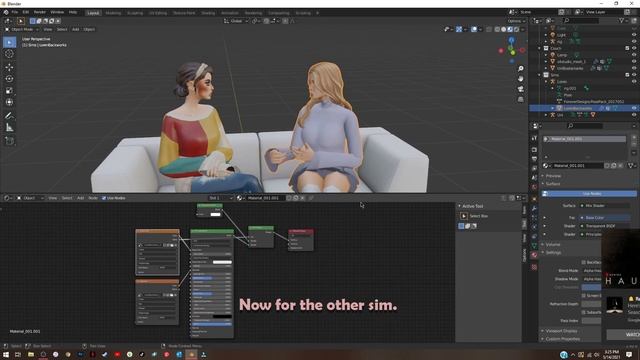
Task: Open the Object Data properties tab
Action: click(x=534, y=246)
